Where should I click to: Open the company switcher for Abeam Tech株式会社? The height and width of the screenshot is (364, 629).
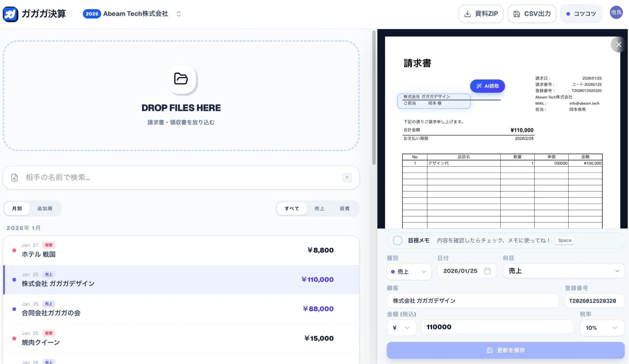tap(179, 14)
